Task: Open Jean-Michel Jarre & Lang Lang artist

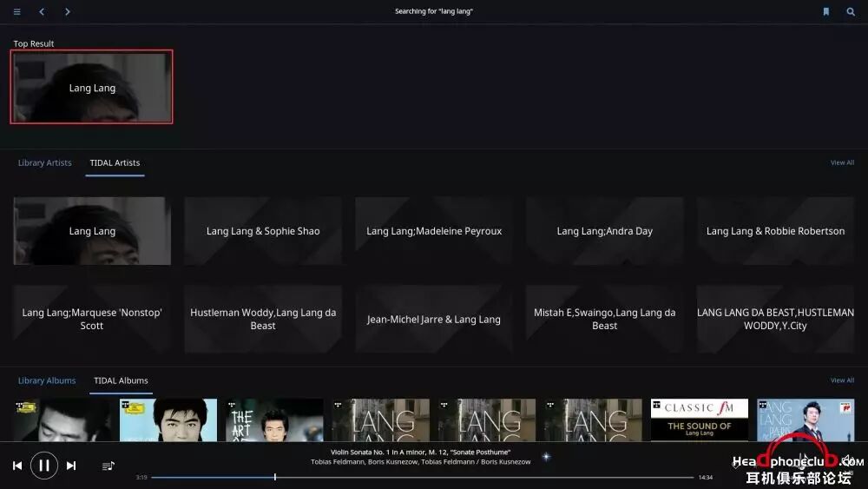Action: click(434, 319)
